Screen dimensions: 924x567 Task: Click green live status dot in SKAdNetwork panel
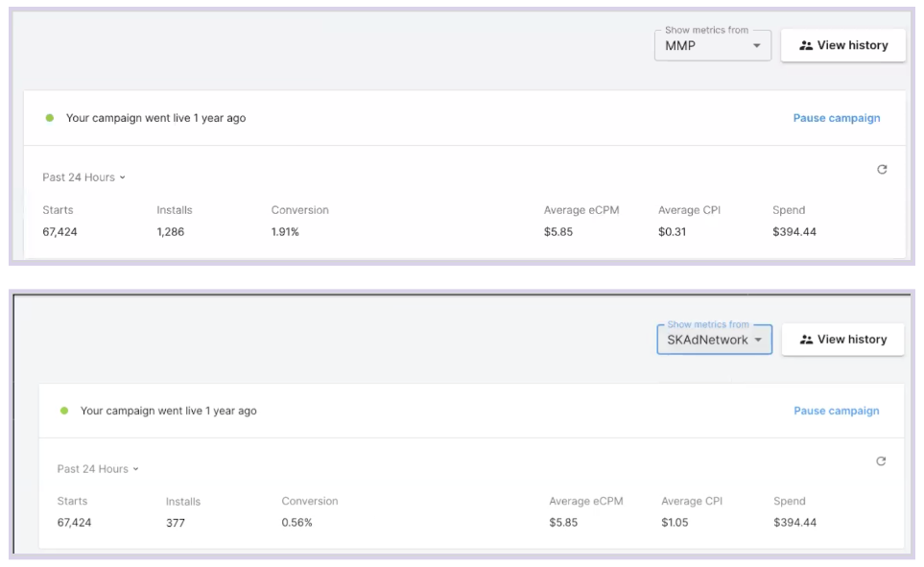tap(64, 411)
